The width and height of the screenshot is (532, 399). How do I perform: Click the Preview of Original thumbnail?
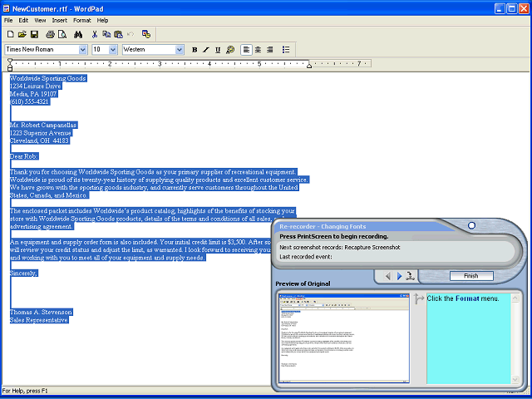343,338
